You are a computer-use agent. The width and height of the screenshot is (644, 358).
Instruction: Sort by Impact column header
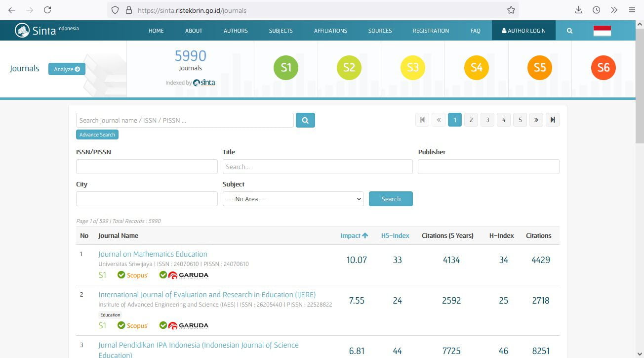coord(354,235)
